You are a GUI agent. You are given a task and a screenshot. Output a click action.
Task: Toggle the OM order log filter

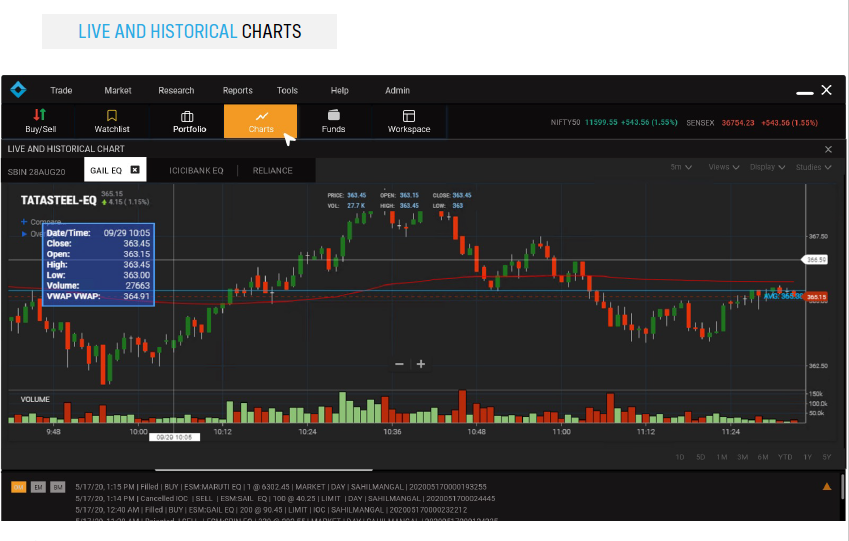coord(18,487)
